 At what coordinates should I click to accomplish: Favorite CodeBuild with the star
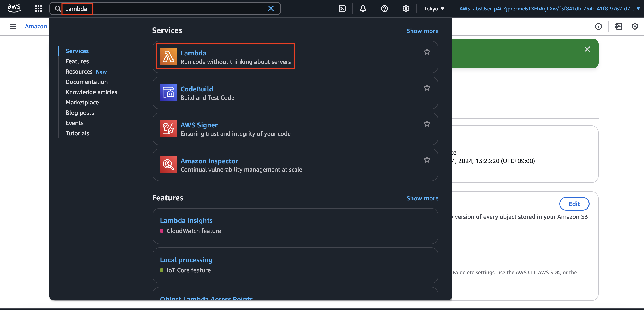pyautogui.click(x=427, y=88)
